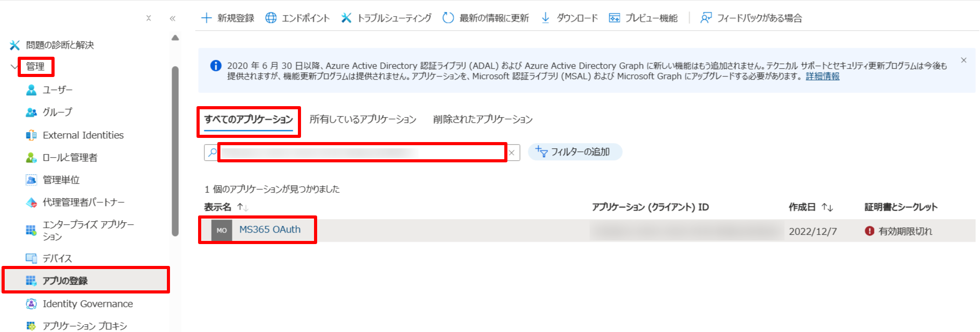This screenshot has width=980, height=332.
Task: Collapse sidebar with double-chevron button
Action: tap(173, 18)
